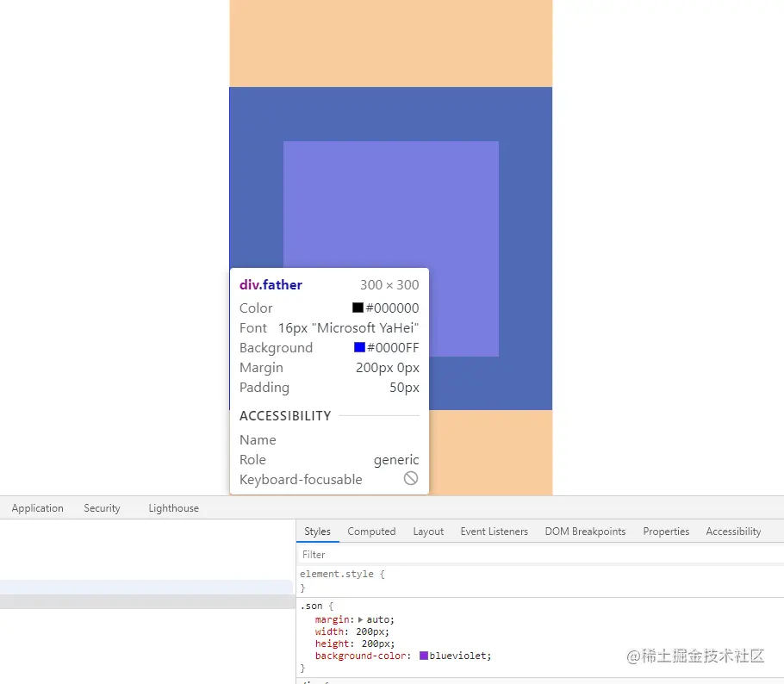Open the Security panel
The height and width of the screenshot is (684, 784).
(x=101, y=508)
